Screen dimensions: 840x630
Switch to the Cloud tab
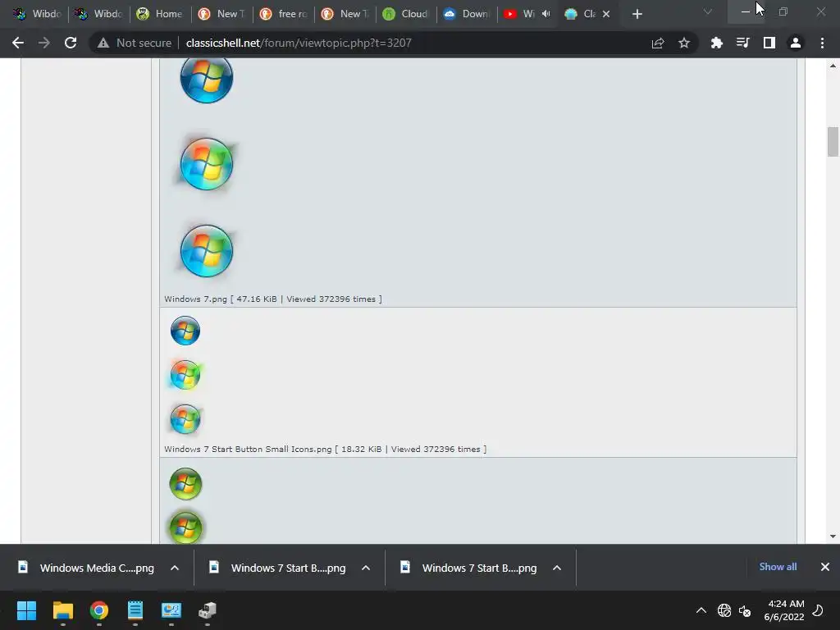click(x=407, y=14)
